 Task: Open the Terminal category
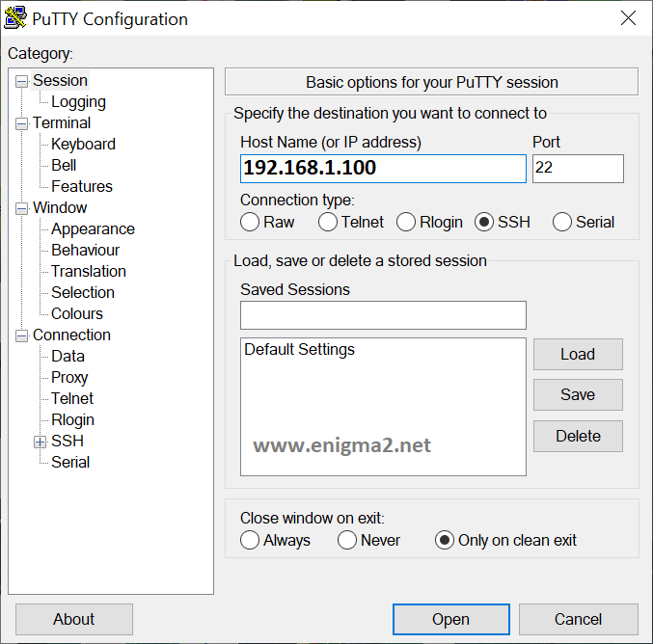tap(62, 122)
